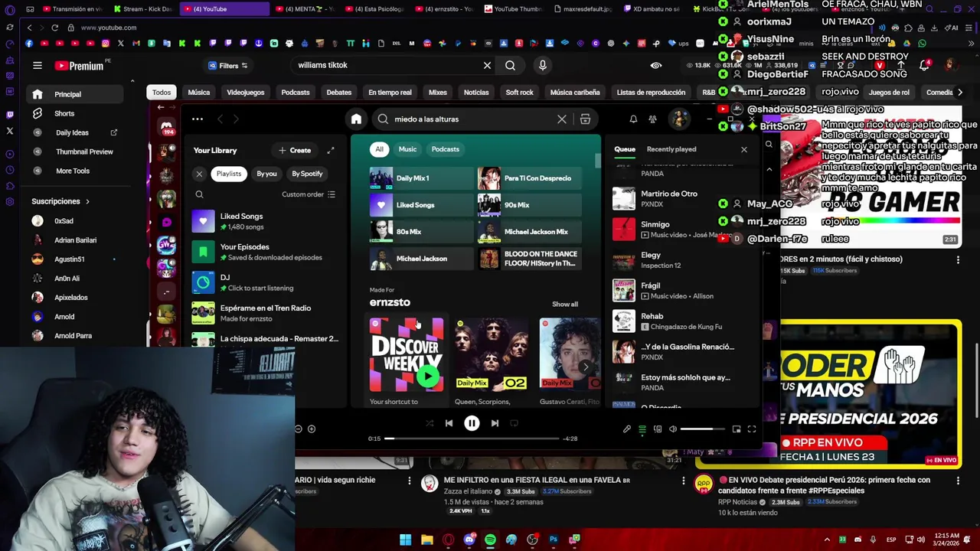Open the Liked Songs playlist in library
Viewport: 980px width, 551px height.
click(264, 221)
